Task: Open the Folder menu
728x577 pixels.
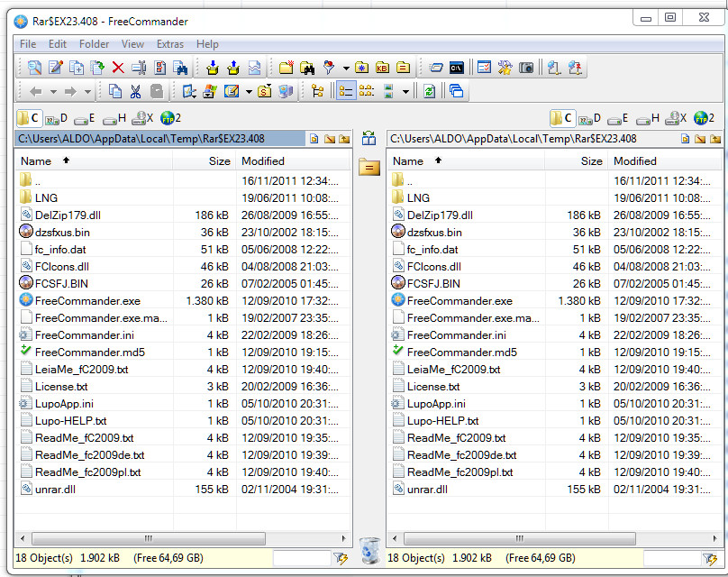Action: tap(95, 44)
